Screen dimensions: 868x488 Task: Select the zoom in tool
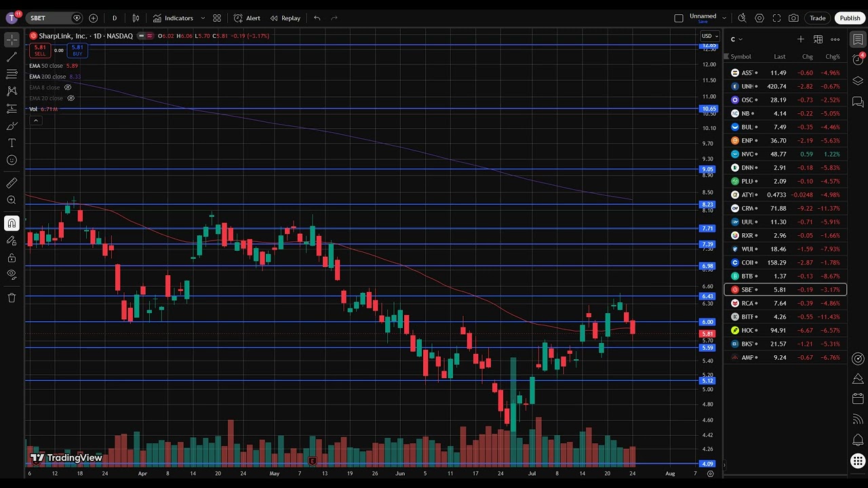click(x=12, y=200)
